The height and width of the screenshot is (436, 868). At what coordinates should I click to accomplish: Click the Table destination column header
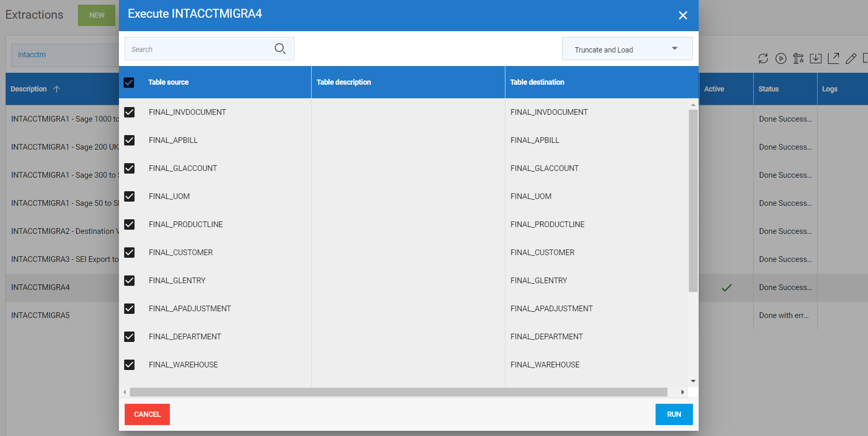coord(537,82)
